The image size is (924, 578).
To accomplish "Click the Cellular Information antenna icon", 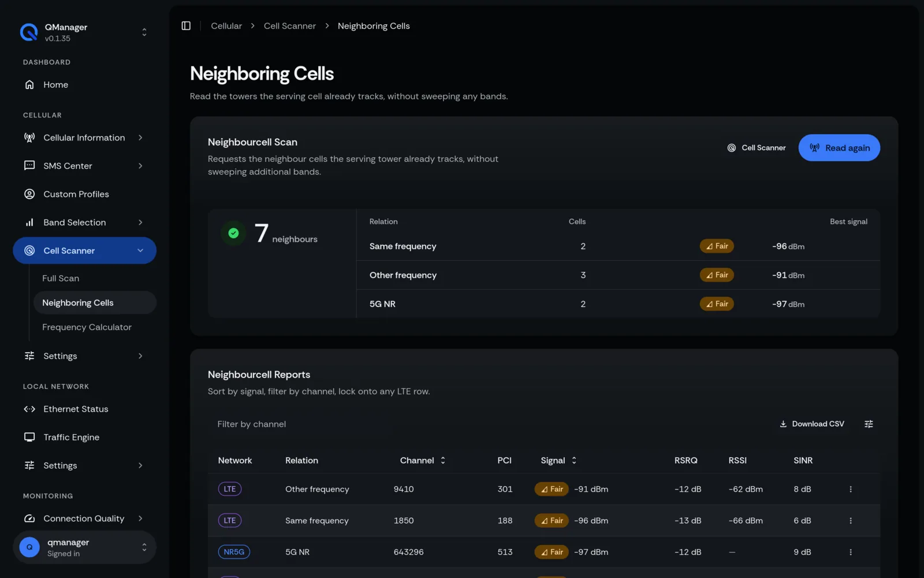I will click(29, 138).
